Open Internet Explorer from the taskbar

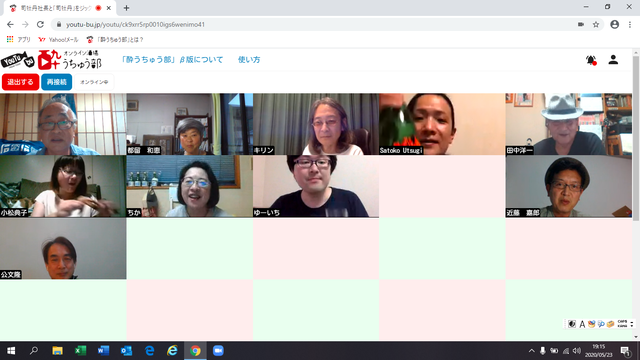tap(172, 351)
